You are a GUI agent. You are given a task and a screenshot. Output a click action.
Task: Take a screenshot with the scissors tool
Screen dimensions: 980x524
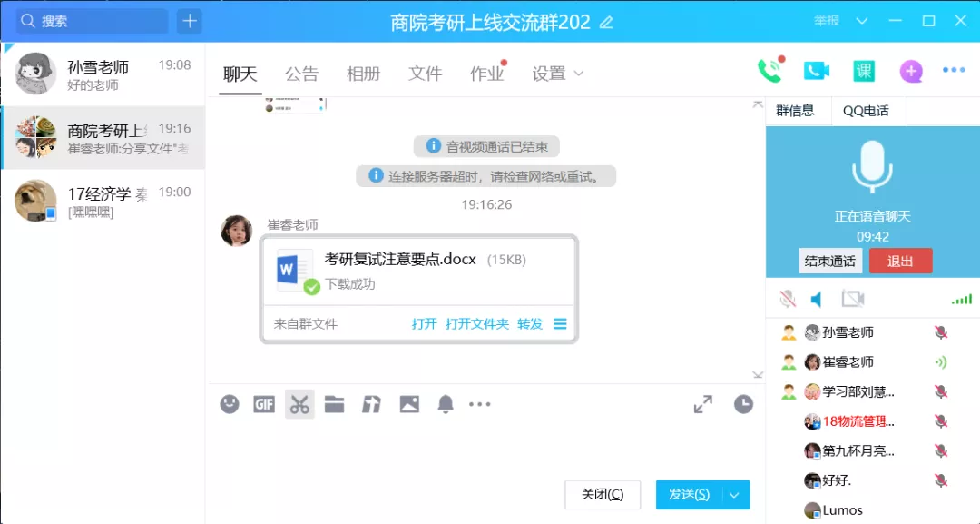click(299, 404)
